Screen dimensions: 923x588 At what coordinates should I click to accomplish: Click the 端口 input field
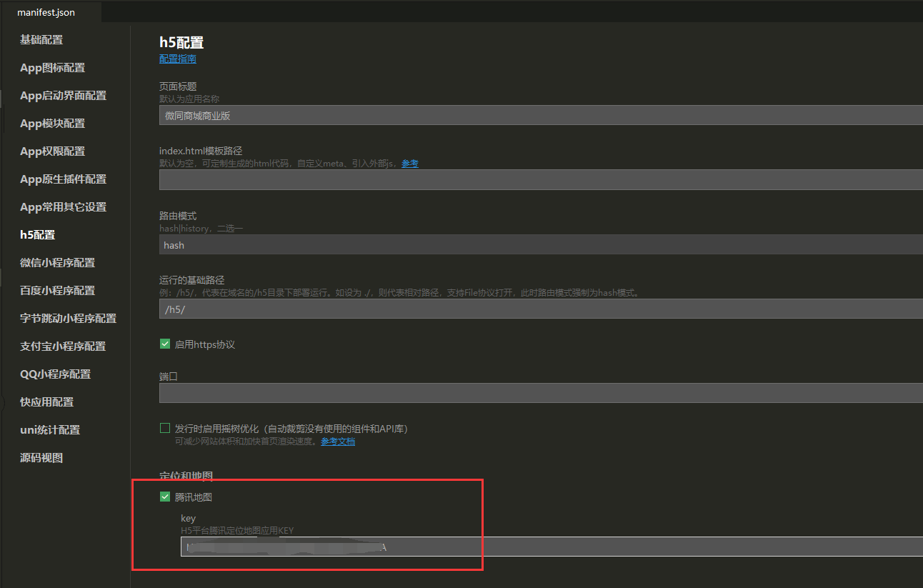[541, 393]
